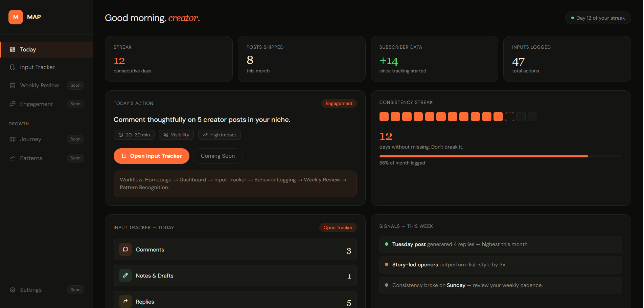Click the Weekly Review calendar icon
Viewport: 644px width, 308px height.
tap(13, 85)
